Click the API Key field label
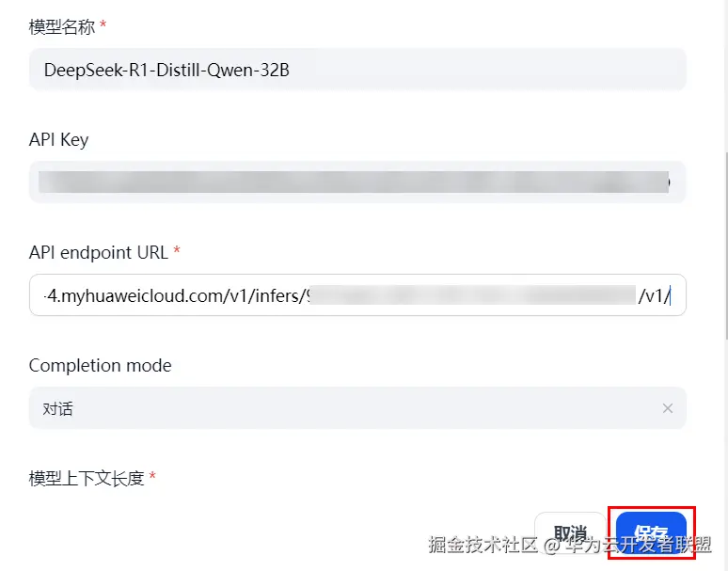 coord(58,140)
